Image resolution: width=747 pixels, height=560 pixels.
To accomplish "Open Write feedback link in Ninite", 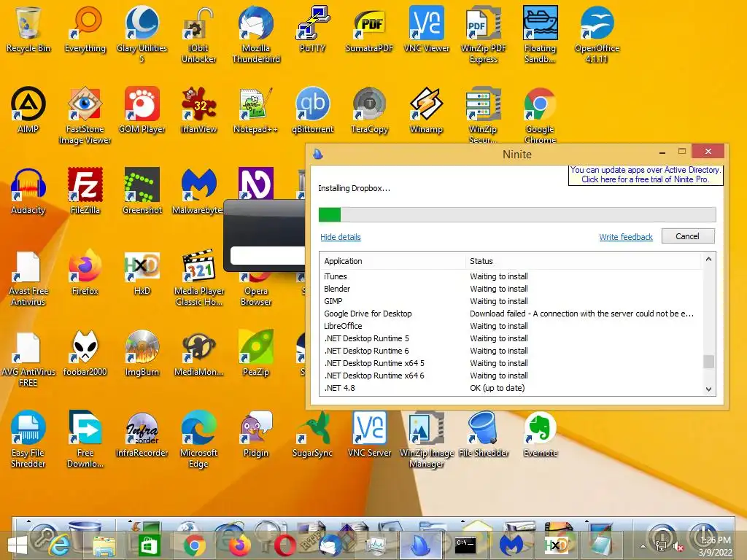I will [625, 237].
